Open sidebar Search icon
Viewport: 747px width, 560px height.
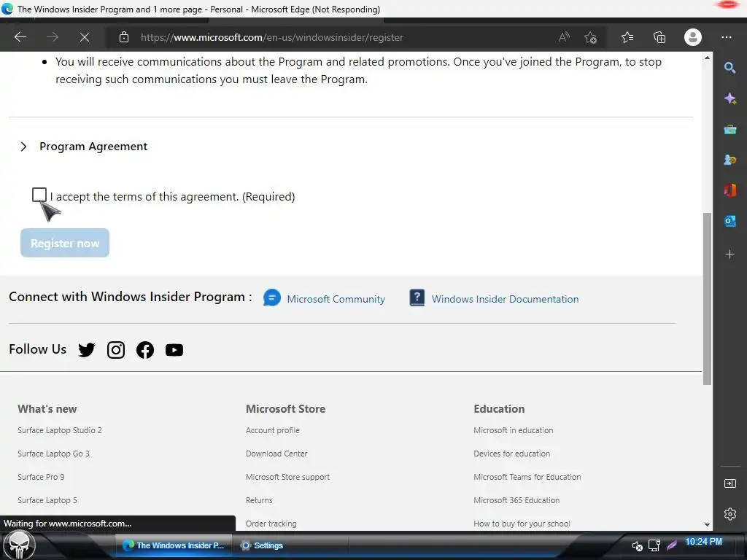click(x=729, y=68)
